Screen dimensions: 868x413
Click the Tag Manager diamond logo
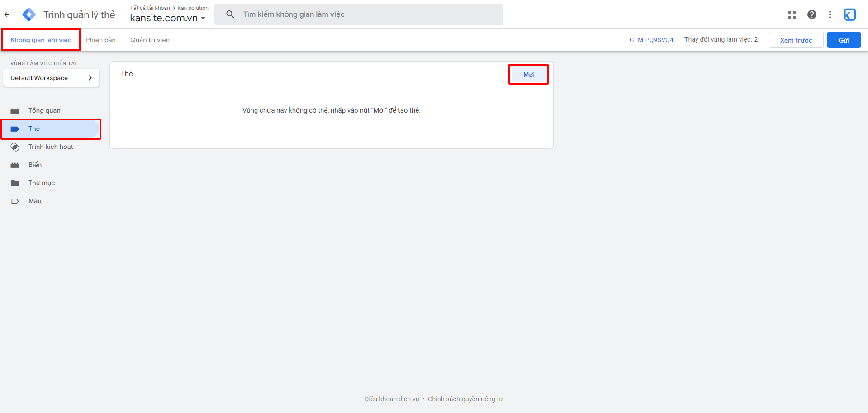coord(29,14)
